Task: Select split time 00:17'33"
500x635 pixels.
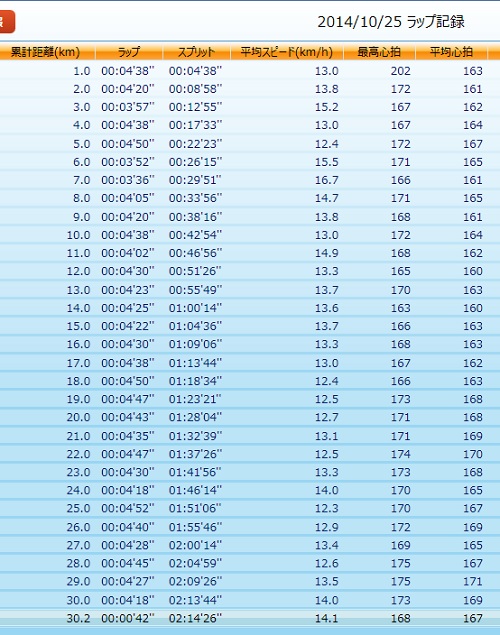Action: (x=195, y=125)
